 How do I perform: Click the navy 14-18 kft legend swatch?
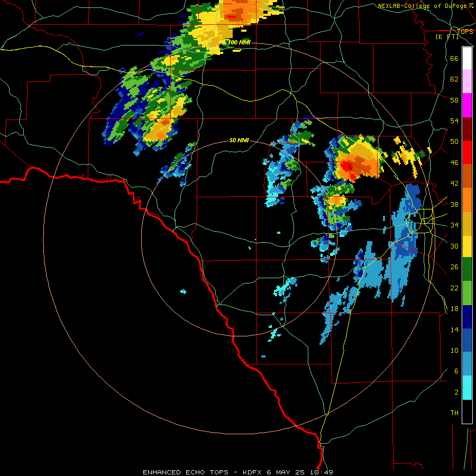[467, 317]
